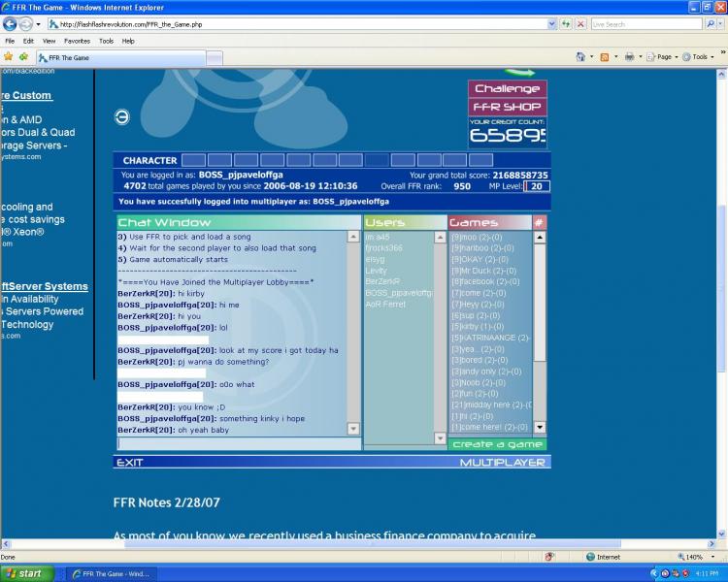
Task: Open the Help menu
Action: pyautogui.click(x=128, y=41)
